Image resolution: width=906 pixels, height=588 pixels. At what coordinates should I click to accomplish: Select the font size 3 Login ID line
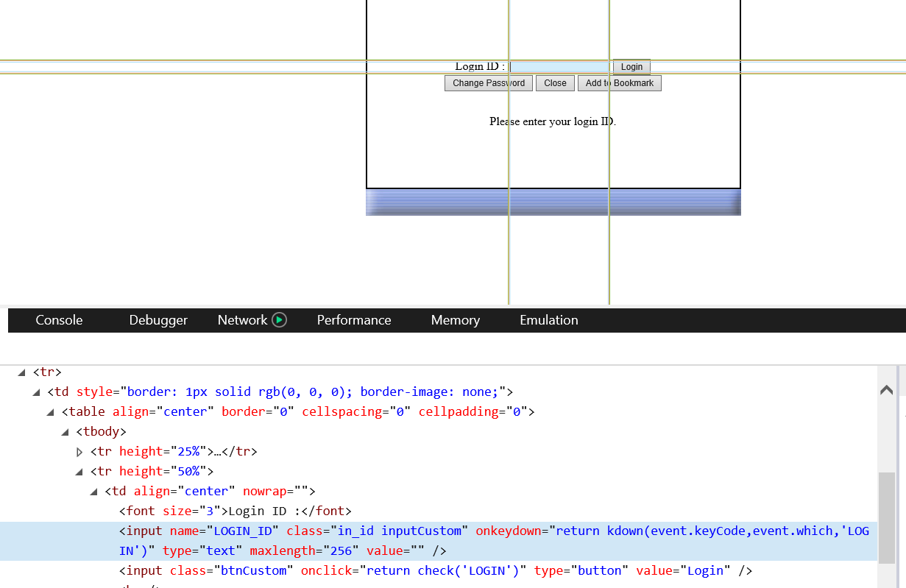point(236,511)
